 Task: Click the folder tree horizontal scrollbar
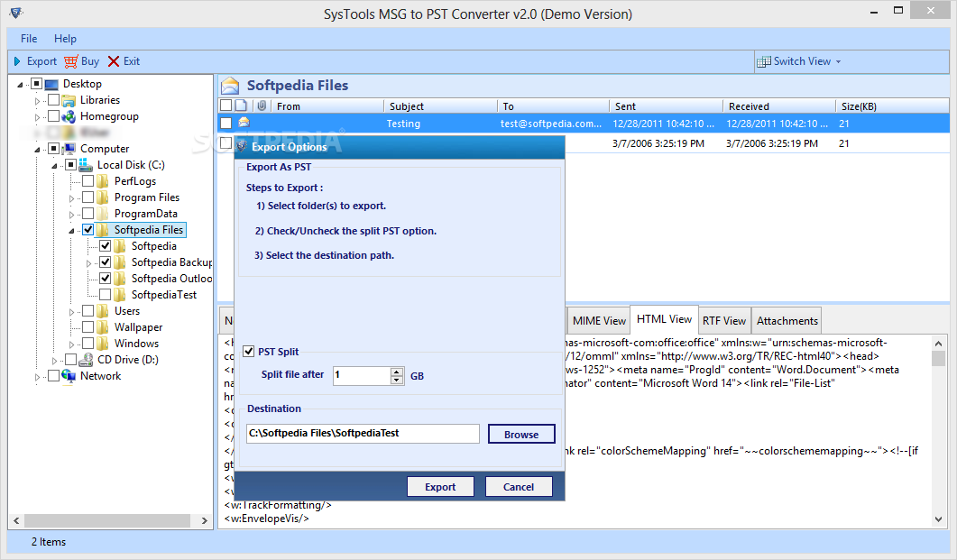coord(106,520)
